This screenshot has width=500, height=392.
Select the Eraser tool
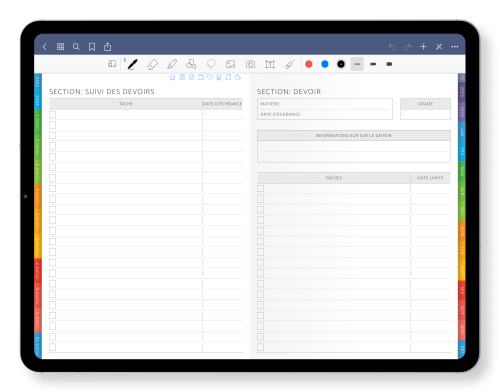click(x=152, y=64)
